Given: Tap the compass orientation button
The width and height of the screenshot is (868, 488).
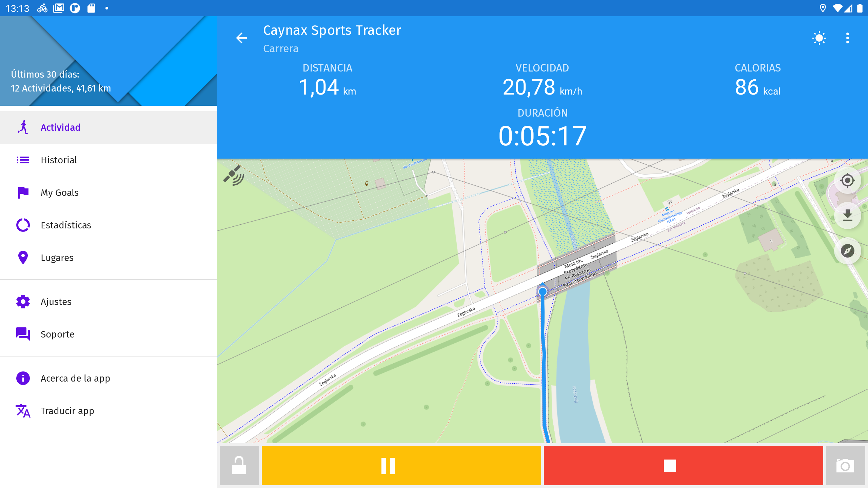Looking at the screenshot, I should coord(847,251).
